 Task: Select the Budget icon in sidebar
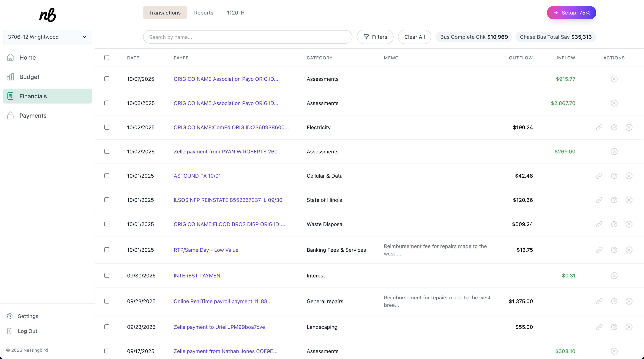(10, 77)
